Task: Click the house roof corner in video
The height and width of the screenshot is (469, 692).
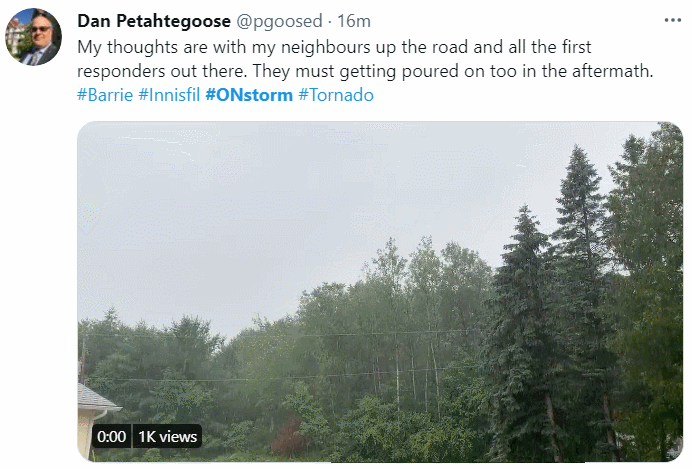Action: [x=97, y=402]
